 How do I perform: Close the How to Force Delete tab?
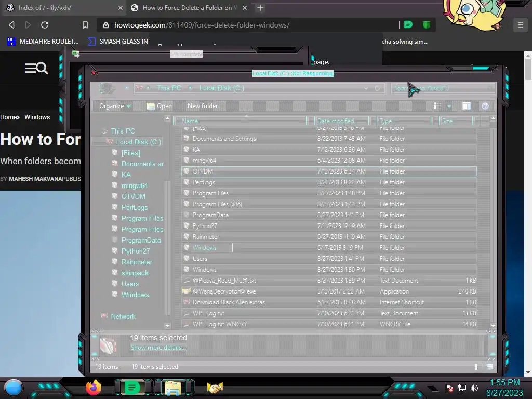[245, 7]
